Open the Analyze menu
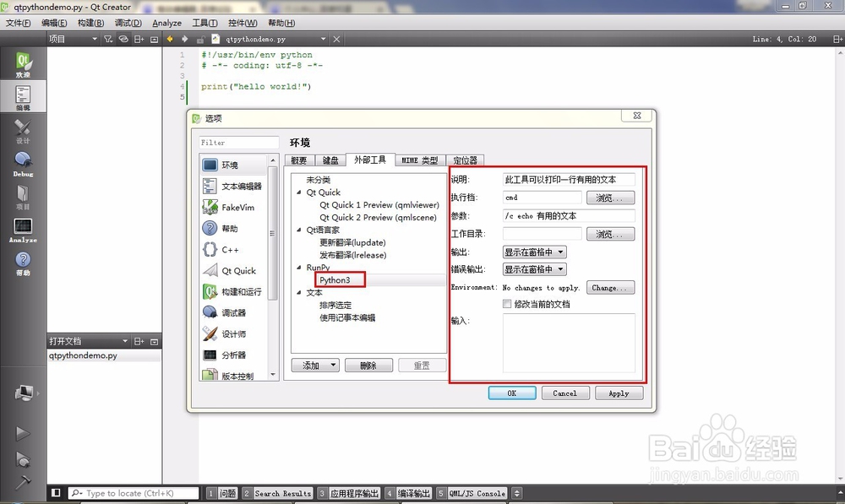Screen dimensions: 845x504 pyautogui.click(x=167, y=23)
